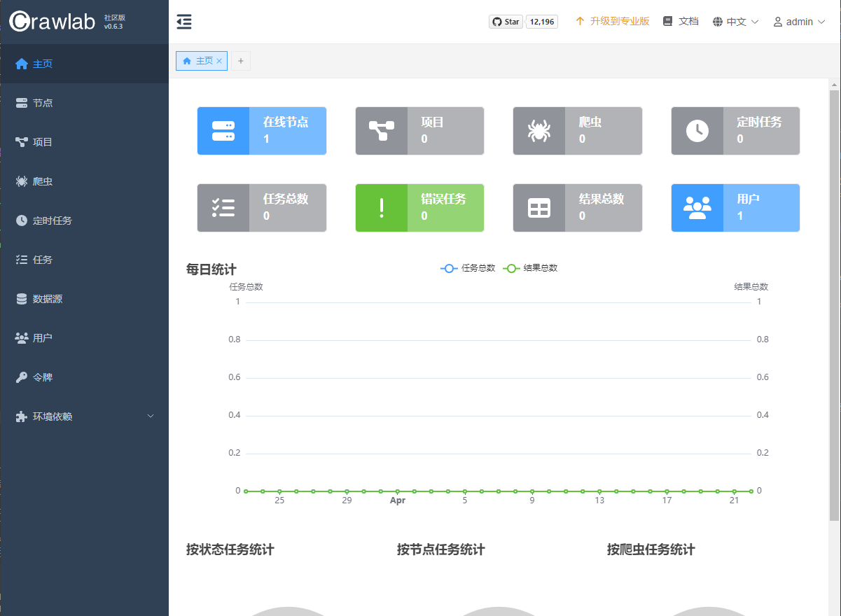This screenshot has height=616, width=841.
Task: Close the 主页 tab
Action: pyautogui.click(x=219, y=61)
